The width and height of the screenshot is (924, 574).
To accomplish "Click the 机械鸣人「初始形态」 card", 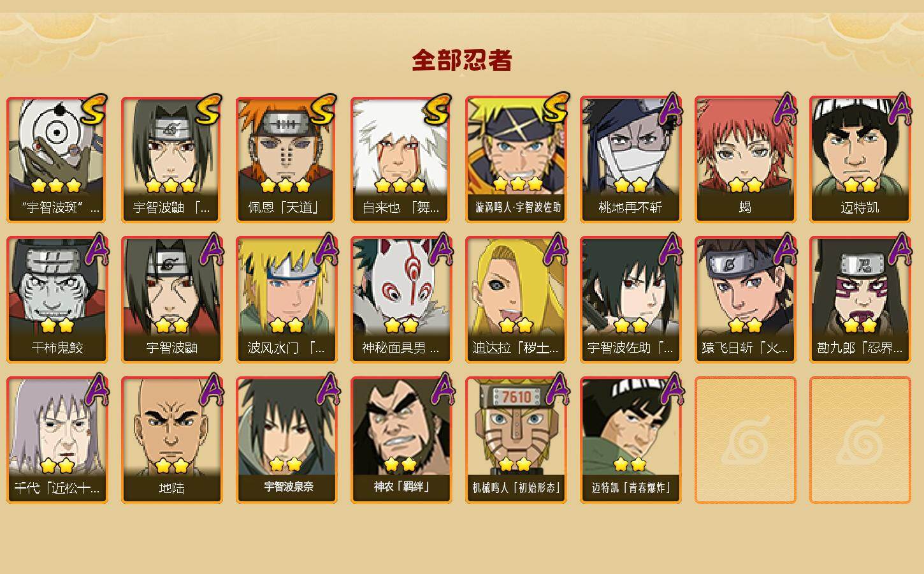I will (516, 440).
